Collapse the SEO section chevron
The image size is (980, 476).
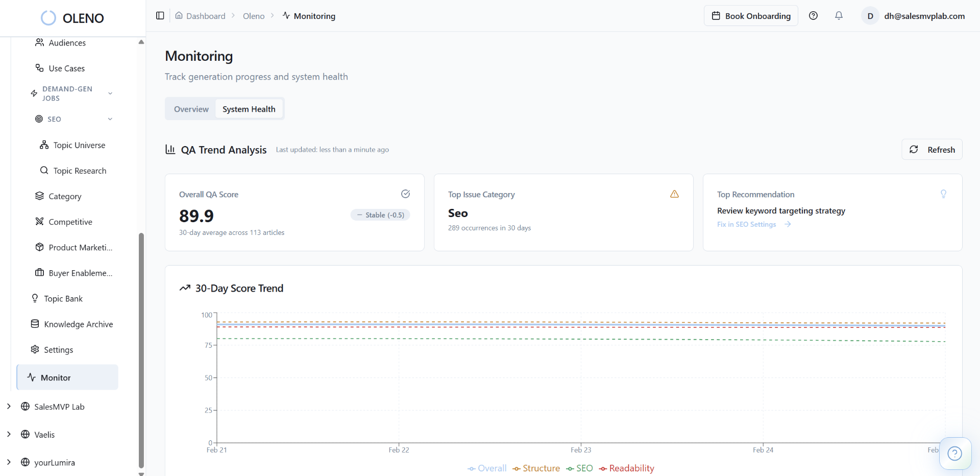(110, 118)
